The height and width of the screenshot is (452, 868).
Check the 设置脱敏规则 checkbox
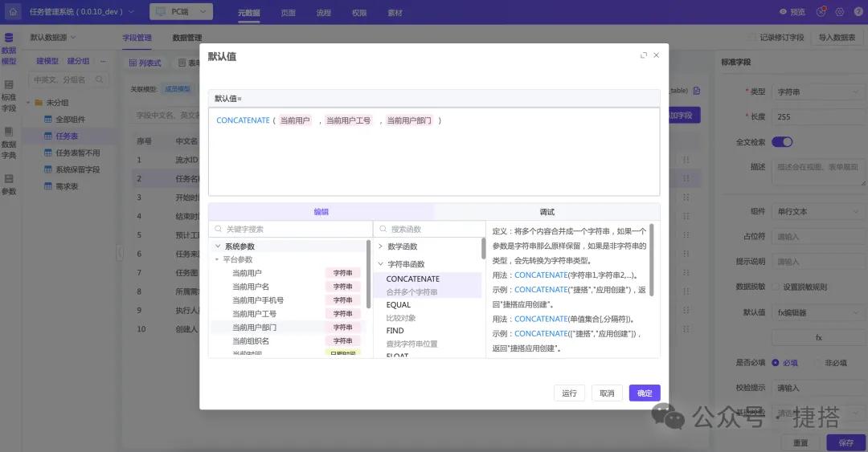tap(776, 287)
